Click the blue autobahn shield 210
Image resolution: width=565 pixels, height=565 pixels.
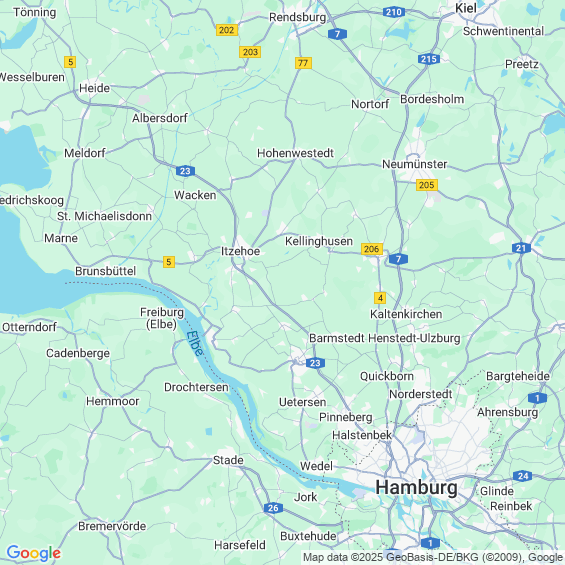[394, 12]
